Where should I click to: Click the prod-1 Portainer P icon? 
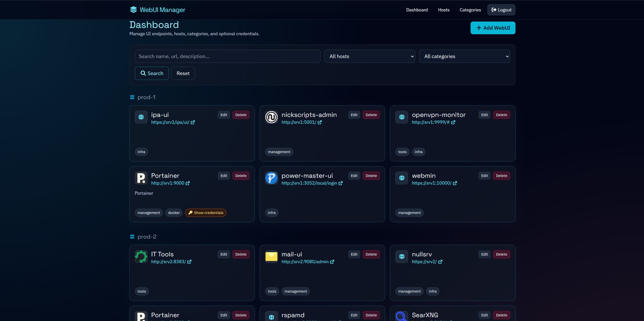coord(141,178)
